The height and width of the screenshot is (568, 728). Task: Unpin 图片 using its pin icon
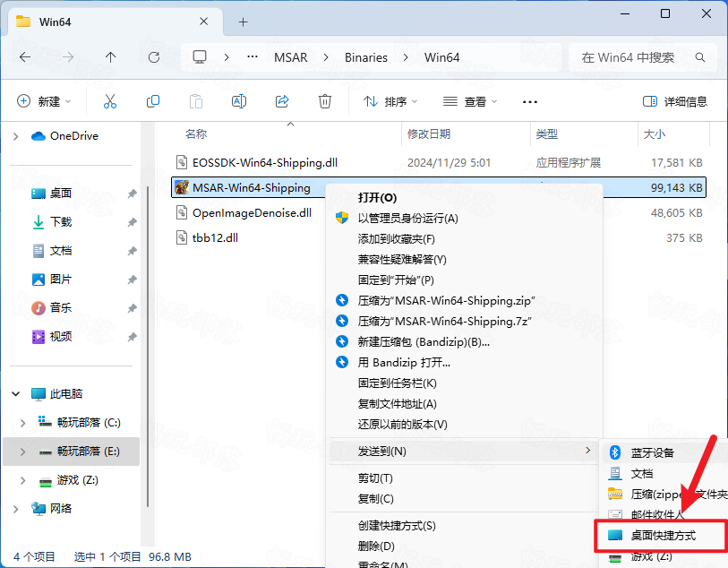pos(133,280)
